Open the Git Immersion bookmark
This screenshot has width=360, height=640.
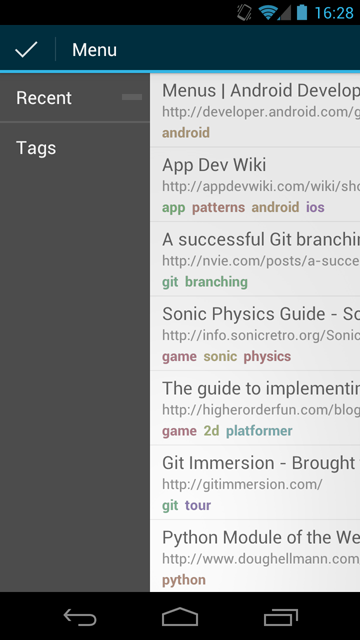coord(255,482)
